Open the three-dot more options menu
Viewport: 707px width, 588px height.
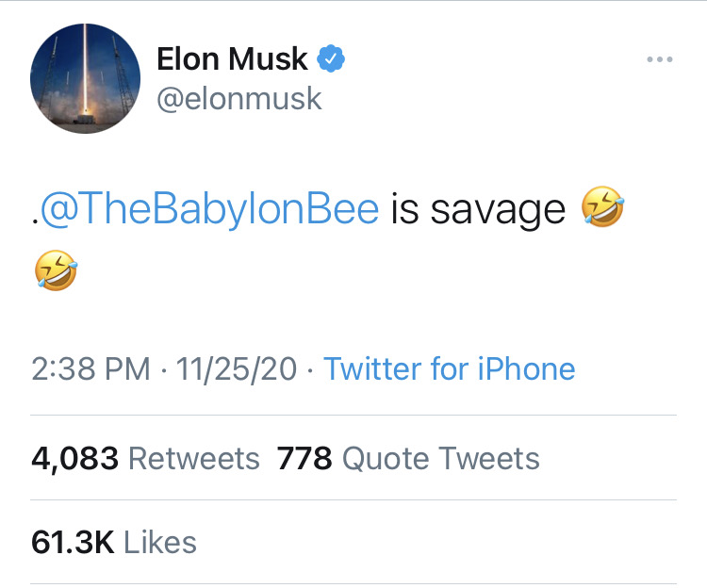660,60
